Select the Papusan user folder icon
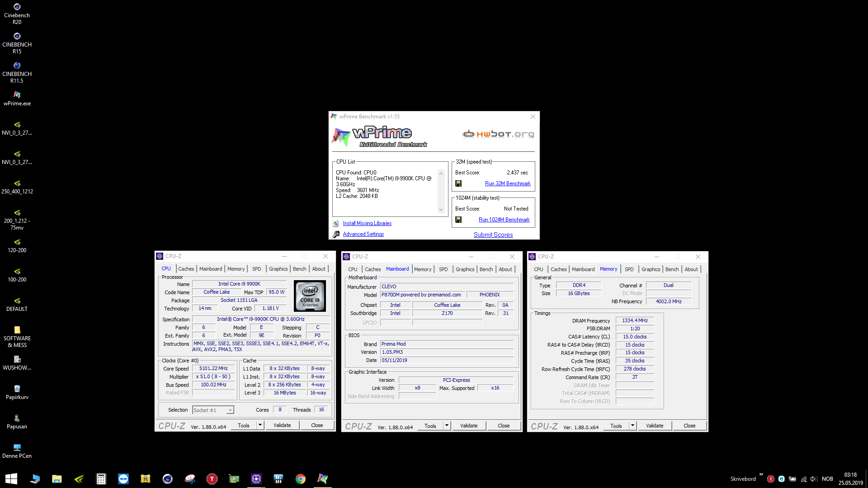 17,422
